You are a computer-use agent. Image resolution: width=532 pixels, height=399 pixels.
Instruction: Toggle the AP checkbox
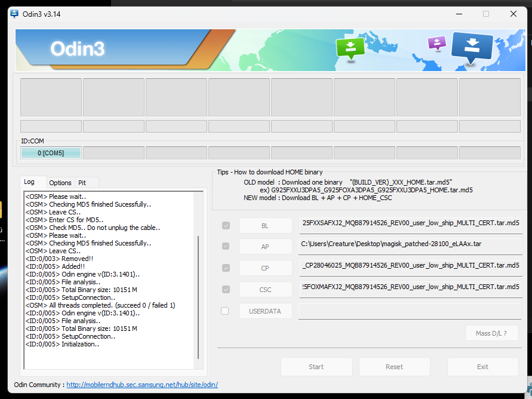226,246
